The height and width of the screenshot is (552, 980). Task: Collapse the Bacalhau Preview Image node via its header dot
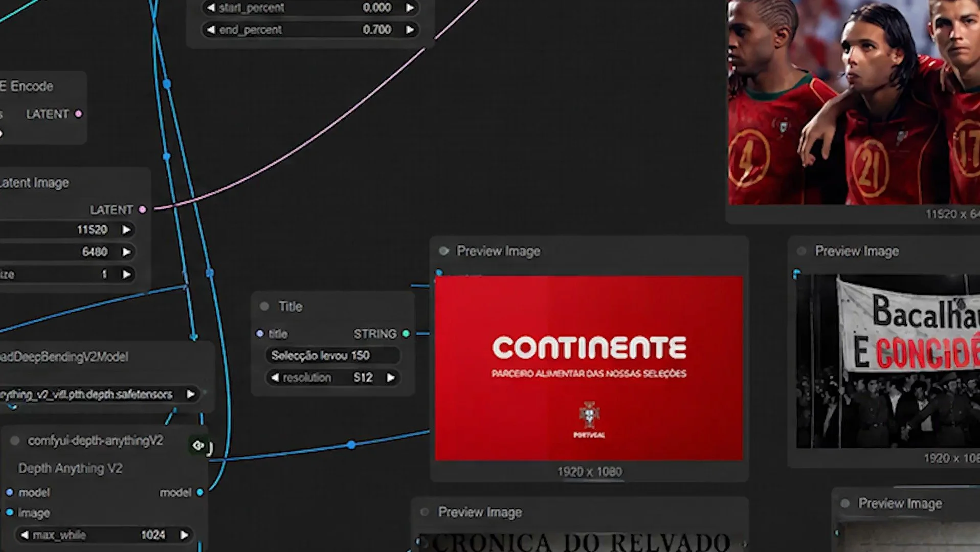click(801, 251)
